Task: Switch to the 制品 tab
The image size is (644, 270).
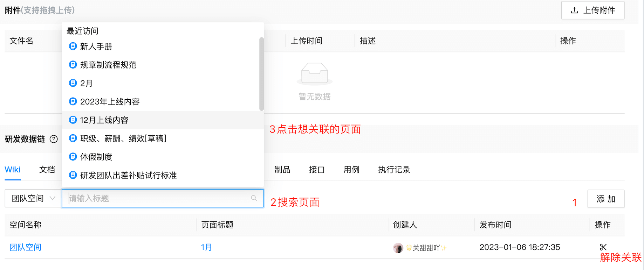Action: (282, 169)
